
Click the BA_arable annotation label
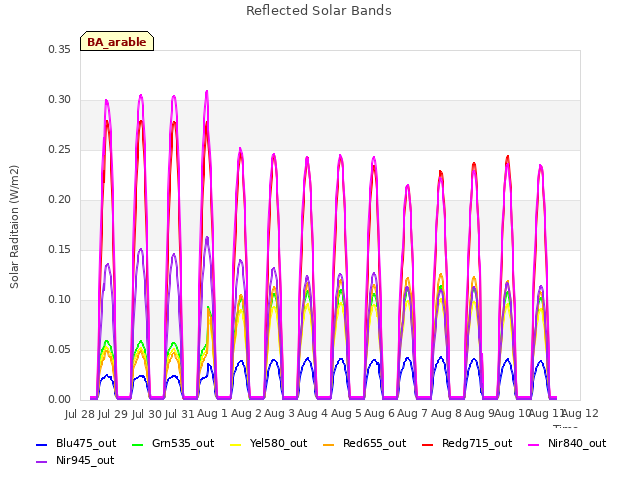[x=117, y=41]
